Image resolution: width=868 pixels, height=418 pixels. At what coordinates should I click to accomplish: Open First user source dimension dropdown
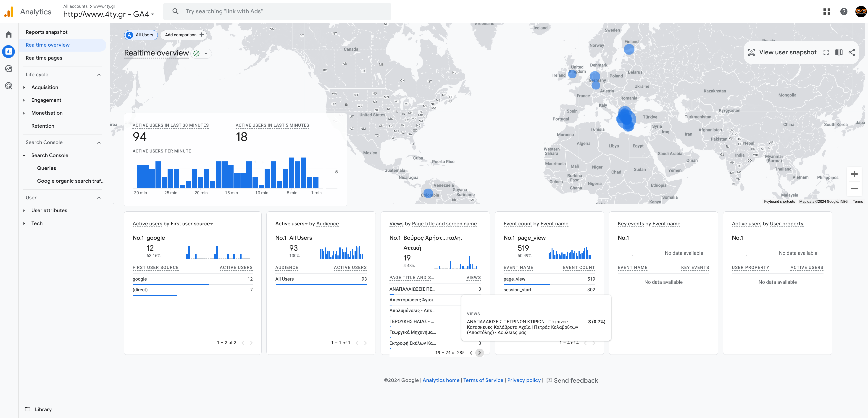tap(212, 224)
